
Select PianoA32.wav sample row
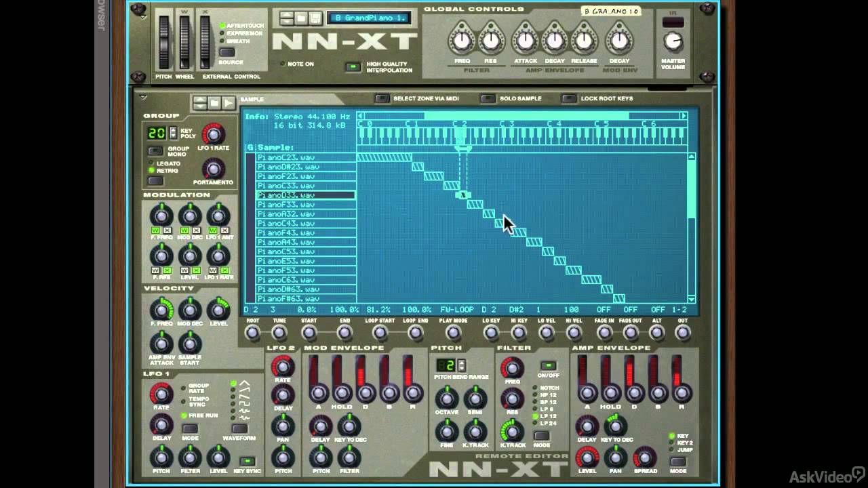coord(305,214)
